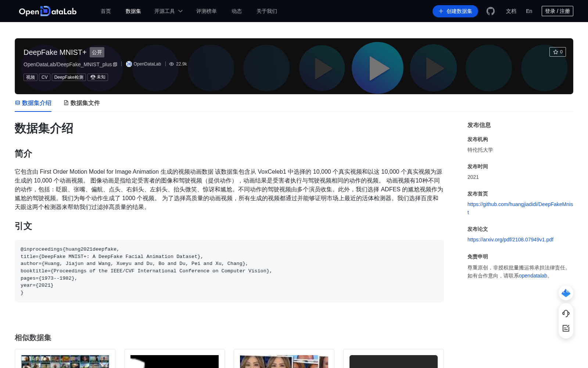Open fourth similar dataset dark thumbnail
The image size is (588, 368).
(x=394, y=361)
